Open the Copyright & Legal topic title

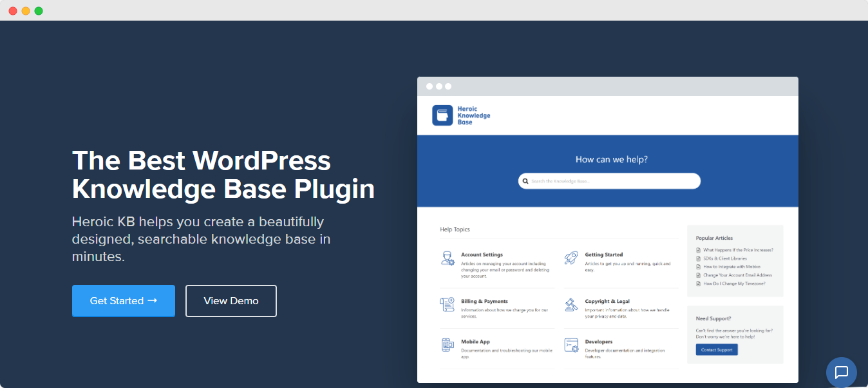pyautogui.click(x=607, y=301)
